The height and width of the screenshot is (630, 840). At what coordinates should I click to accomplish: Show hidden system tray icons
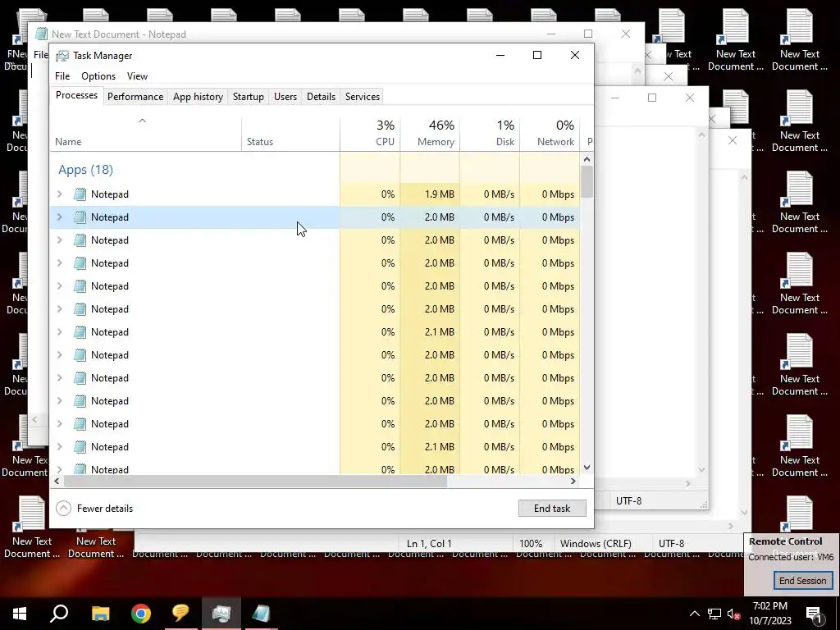694,614
